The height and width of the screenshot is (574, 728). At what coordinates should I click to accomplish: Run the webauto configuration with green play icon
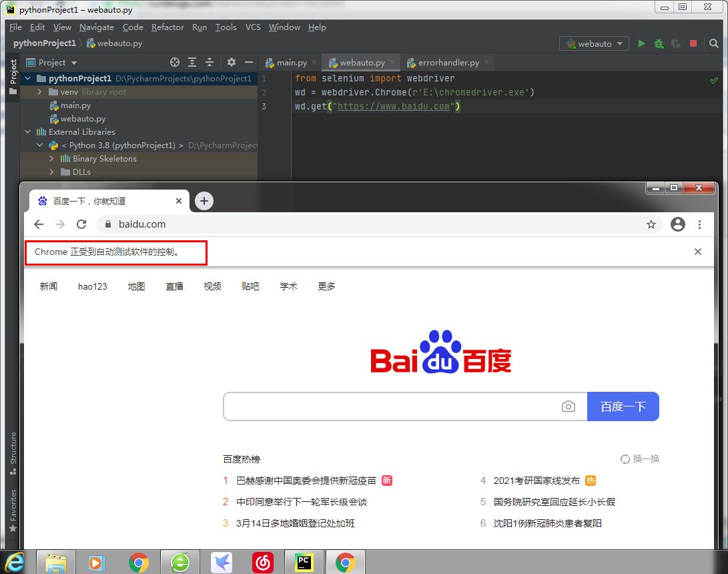[641, 43]
